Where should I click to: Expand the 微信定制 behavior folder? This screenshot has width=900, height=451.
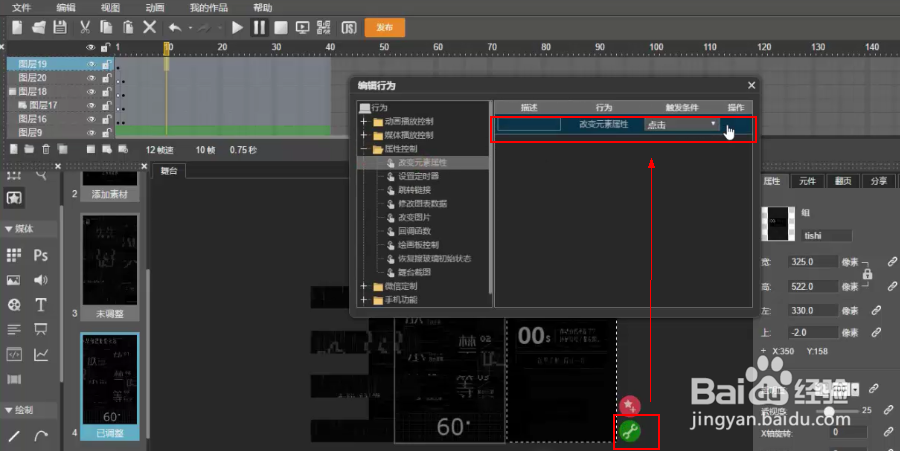coord(364,286)
